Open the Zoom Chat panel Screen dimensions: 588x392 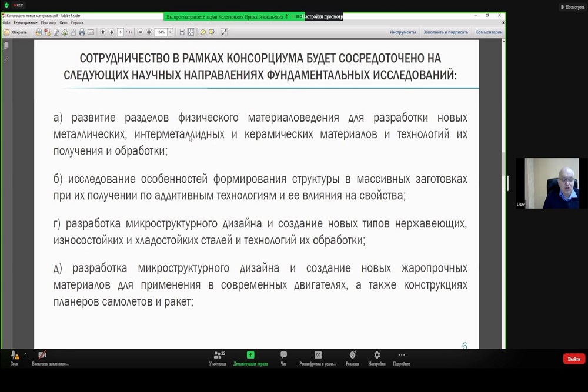click(283, 358)
